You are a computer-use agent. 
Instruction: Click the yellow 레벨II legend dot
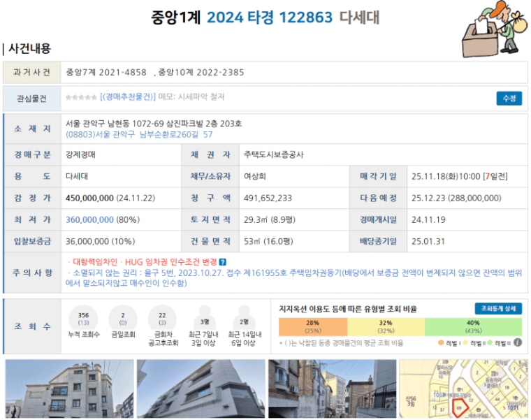(465, 342)
